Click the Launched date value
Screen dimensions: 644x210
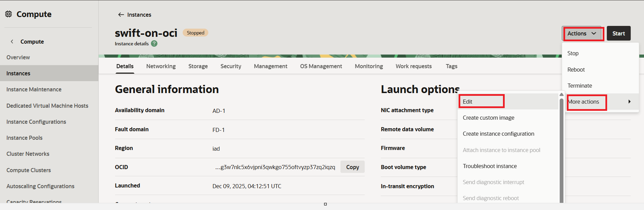coord(247,186)
